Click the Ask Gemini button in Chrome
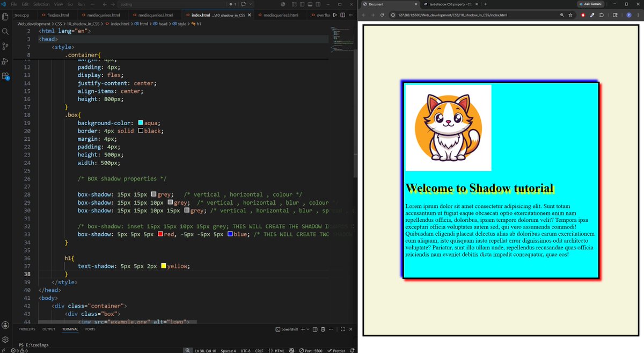 click(590, 4)
